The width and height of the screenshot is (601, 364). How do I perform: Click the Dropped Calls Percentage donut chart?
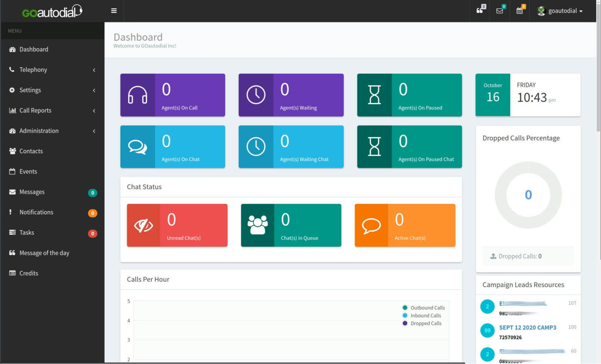(x=528, y=195)
